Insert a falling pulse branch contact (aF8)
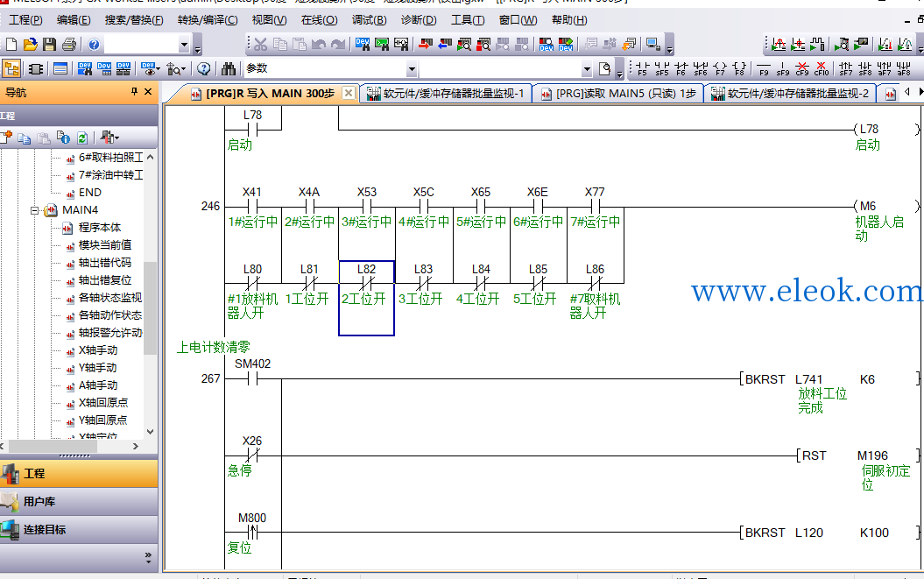 pyautogui.click(x=904, y=69)
